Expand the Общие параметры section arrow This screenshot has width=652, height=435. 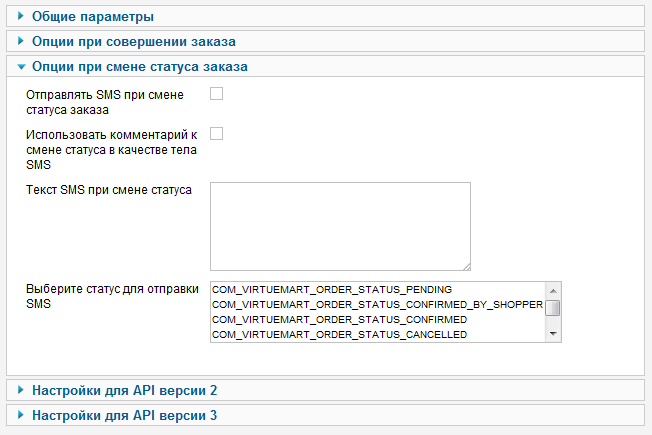(x=21, y=17)
